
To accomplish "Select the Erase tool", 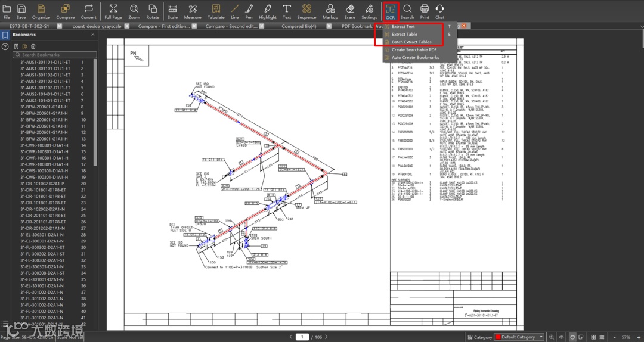I will (350, 12).
